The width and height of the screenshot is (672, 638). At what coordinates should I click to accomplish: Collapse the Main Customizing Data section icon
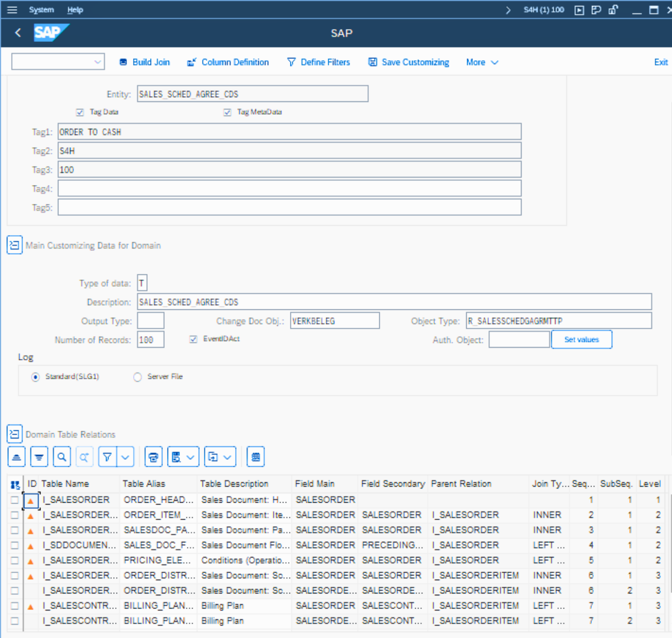(x=14, y=245)
